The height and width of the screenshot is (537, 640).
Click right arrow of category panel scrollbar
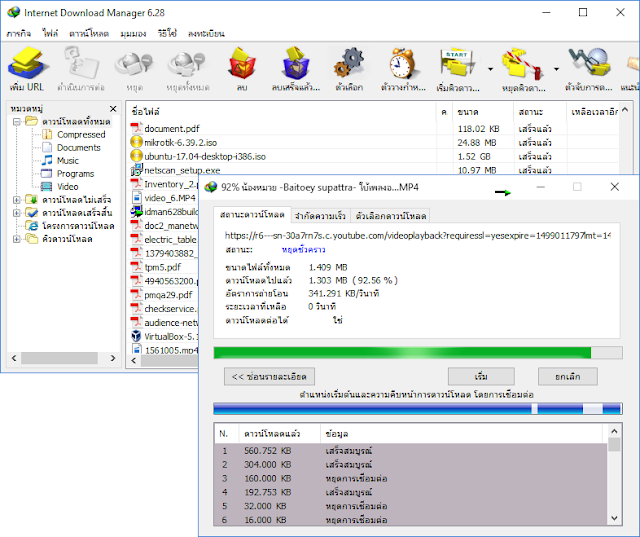coord(113,358)
